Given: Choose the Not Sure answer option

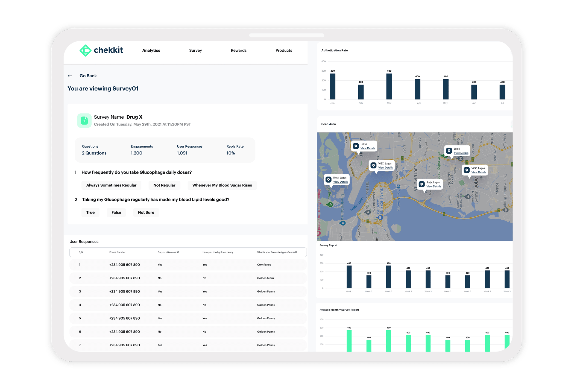Looking at the screenshot, I should [146, 212].
